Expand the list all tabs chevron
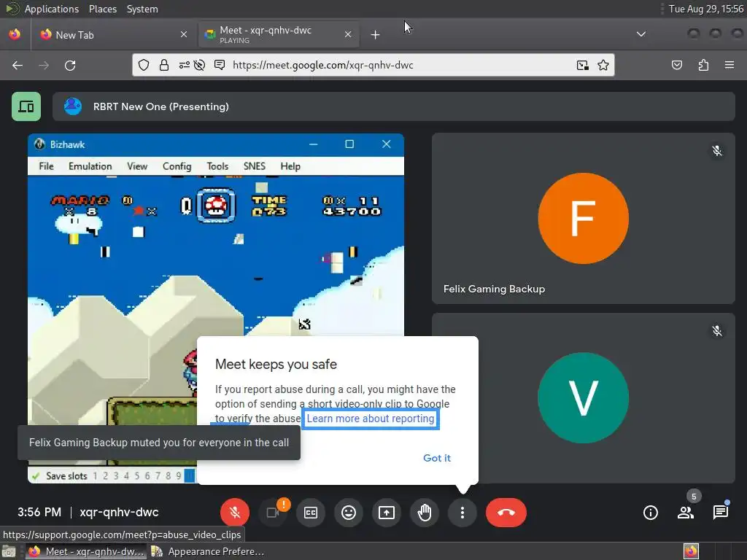 (x=641, y=34)
